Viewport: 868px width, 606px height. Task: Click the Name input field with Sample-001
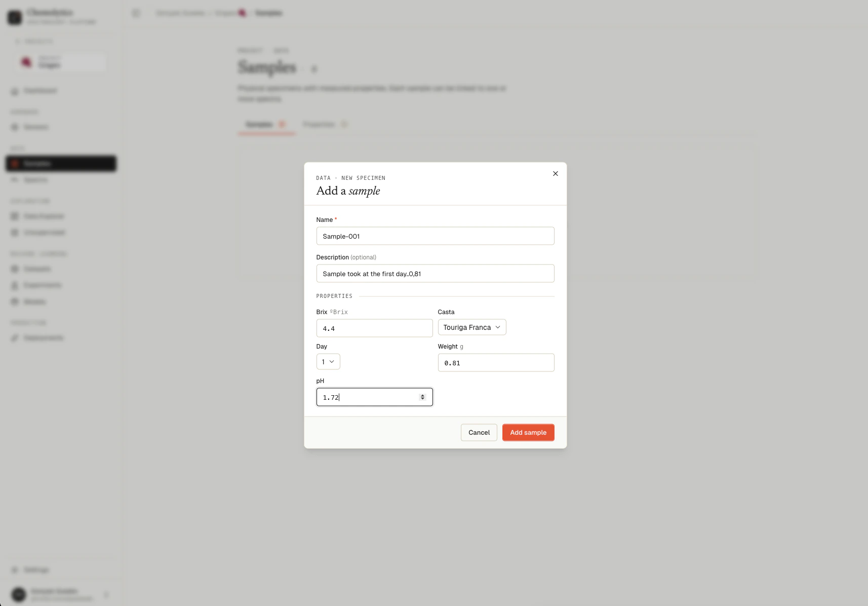[x=435, y=236]
